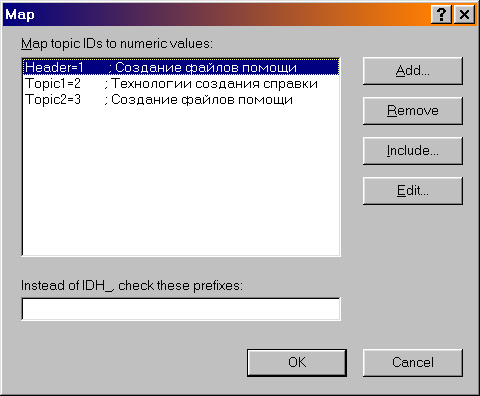Cancel the Map dialog
The height and width of the screenshot is (396, 480).
coord(413,363)
